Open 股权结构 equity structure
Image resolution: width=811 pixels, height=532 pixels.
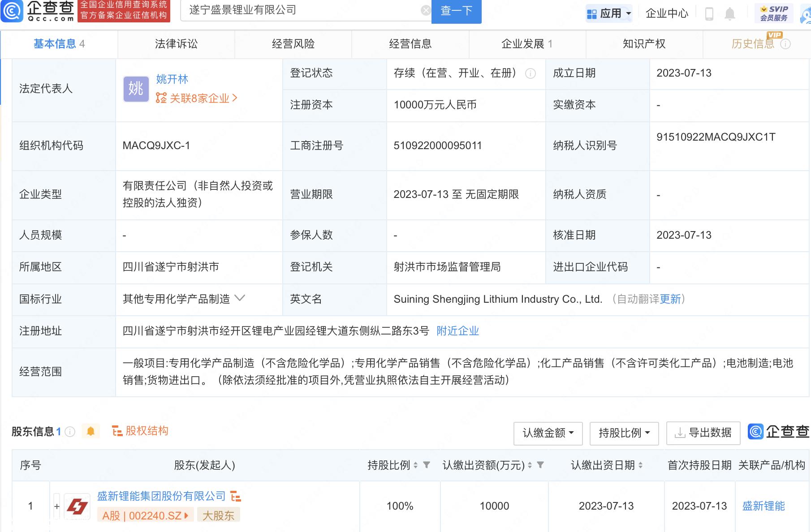pyautogui.click(x=140, y=431)
